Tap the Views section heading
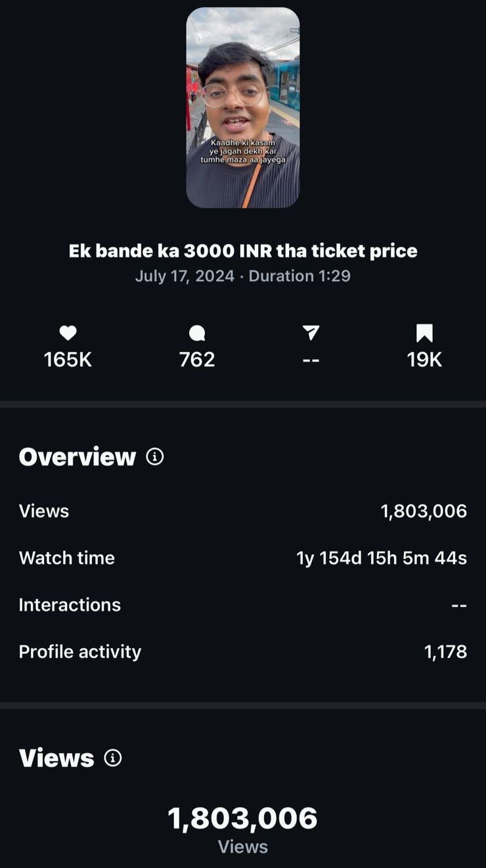This screenshot has height=868, width=486. point(56,758)
